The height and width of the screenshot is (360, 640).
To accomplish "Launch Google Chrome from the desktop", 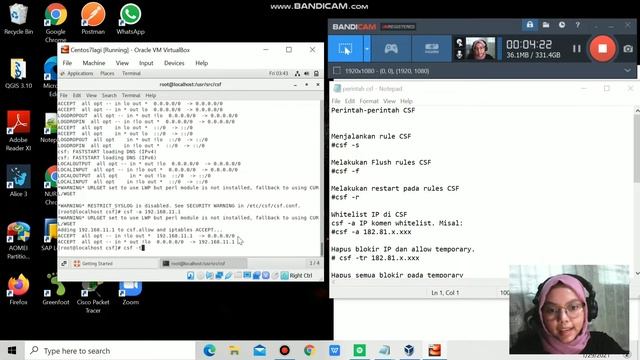I will click(x=56, y=22).
